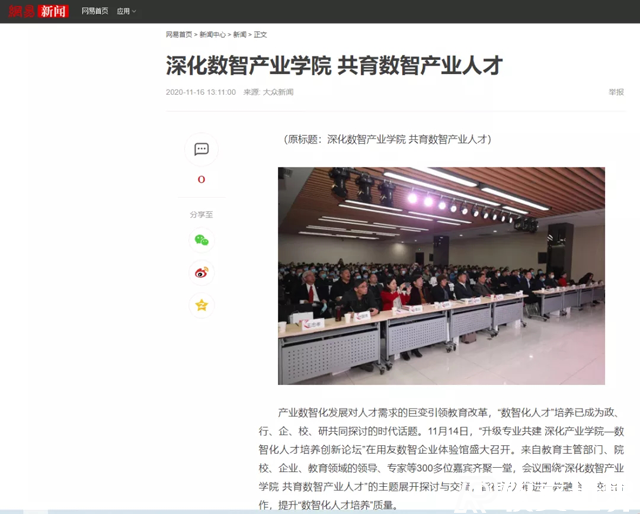Click the 分享至 share label
Image resolution: width=640 pixels, height=514 pixels.
pyautogui.click(x=201, y=214)
